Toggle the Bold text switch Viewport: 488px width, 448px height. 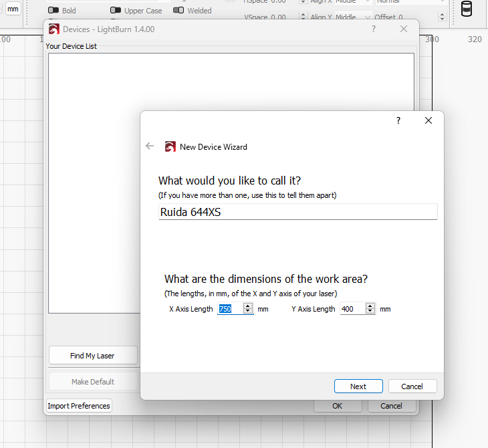pyautogui.click(x=53, y=10)
